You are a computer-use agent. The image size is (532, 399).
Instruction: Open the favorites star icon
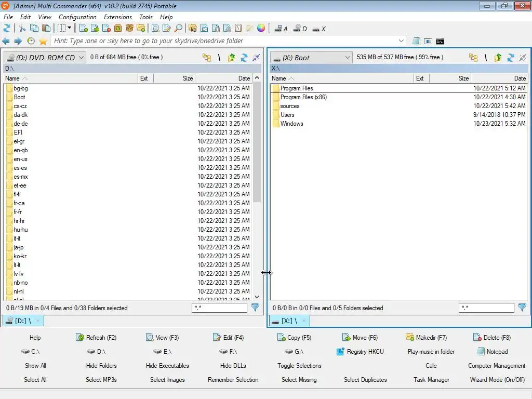tap(43, 41)
